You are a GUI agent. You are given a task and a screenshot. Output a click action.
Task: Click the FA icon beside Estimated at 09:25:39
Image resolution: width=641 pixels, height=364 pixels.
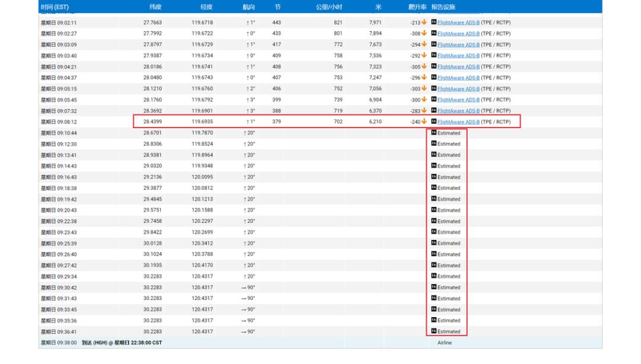pos(434,242)
